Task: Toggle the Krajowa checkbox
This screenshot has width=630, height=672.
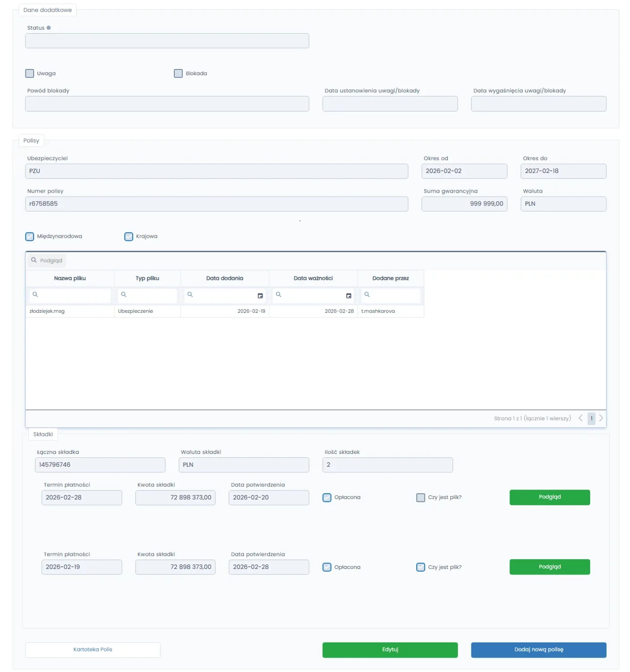Action: pos(129,237)
